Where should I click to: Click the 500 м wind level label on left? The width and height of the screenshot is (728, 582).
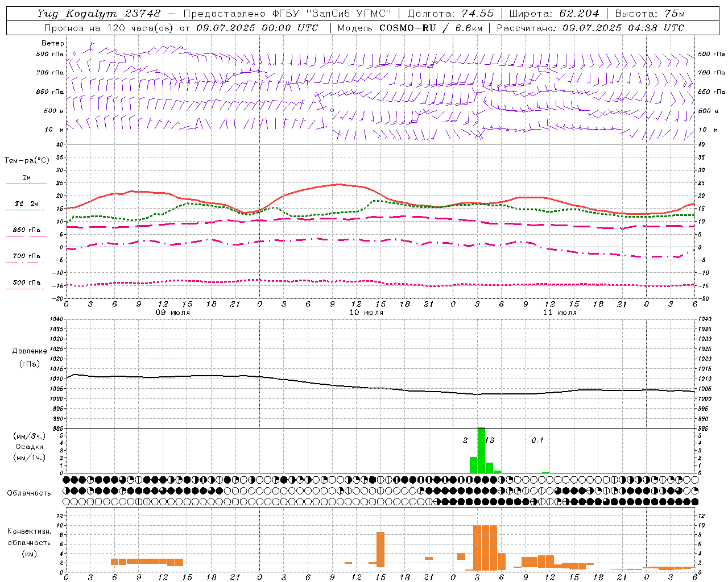[x=54, y=111]
